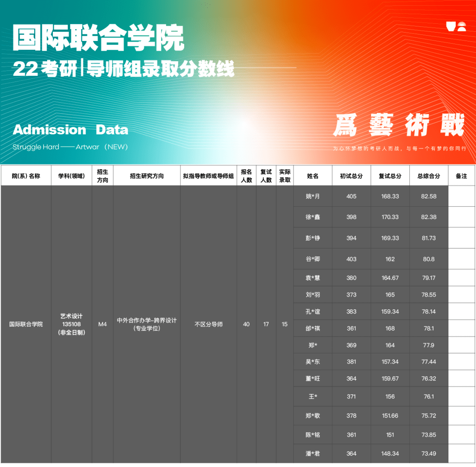The height and width of the screenshot is (467, 476).
Task: Select the 总综合分 value 82.58
Action: click(x=429, y=196)
